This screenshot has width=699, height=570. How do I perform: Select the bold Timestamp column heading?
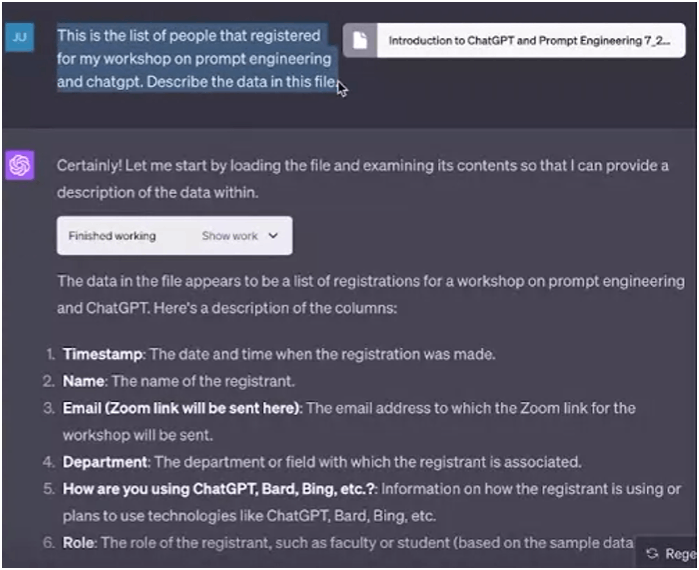click(x=102, y=354)
